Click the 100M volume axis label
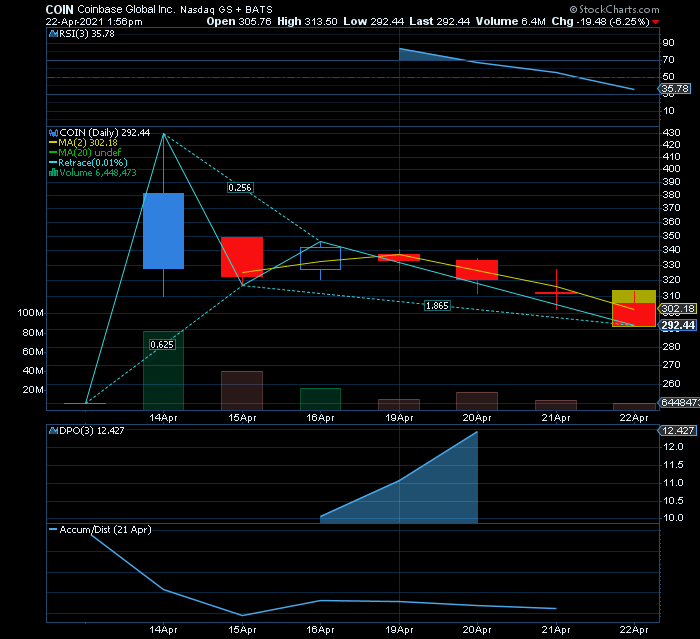Screen dimensions: 700x639 coord(30,313)
